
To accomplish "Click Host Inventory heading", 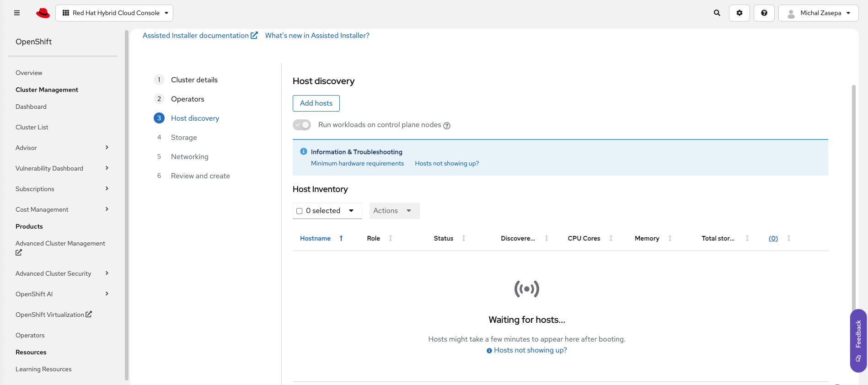I will [x=320, y=189].
